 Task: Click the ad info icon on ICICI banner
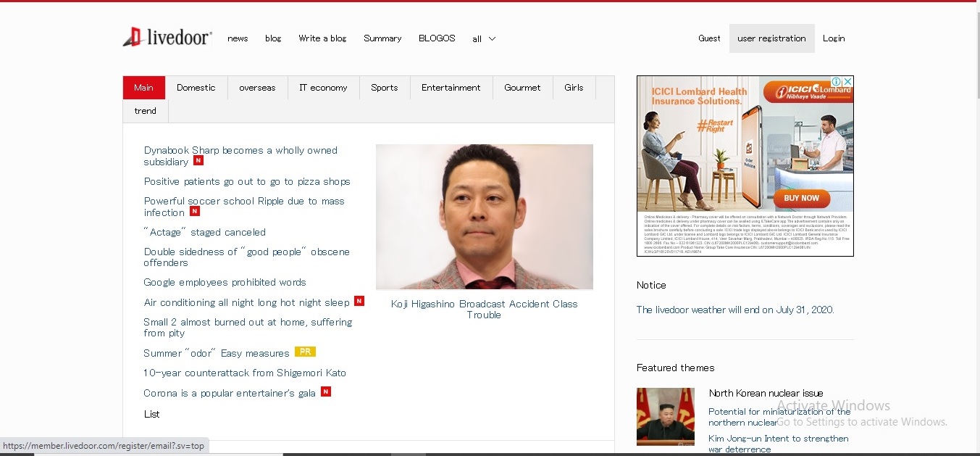(837, 81)
